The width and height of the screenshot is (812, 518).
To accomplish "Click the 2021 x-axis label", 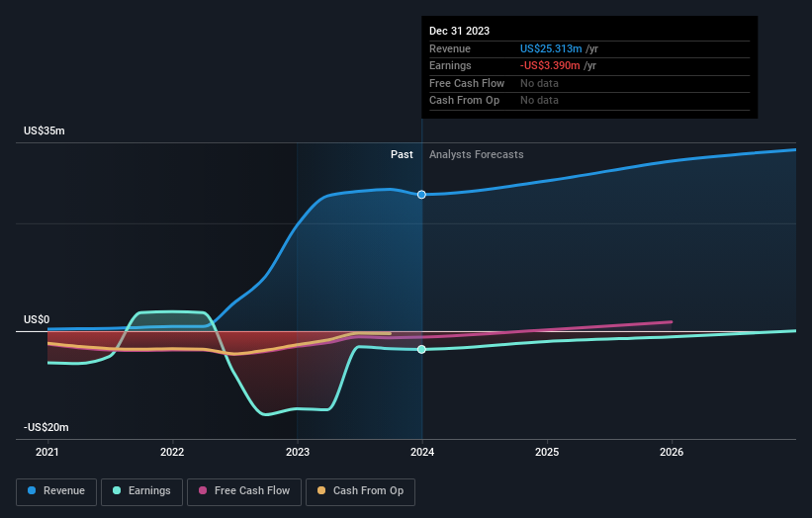I will [47, 453].
